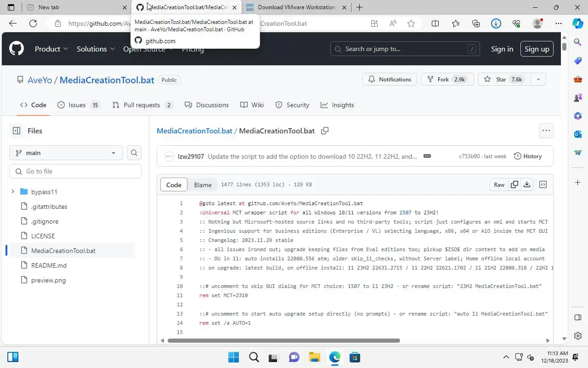Click the Sign in link

(502, 49)
